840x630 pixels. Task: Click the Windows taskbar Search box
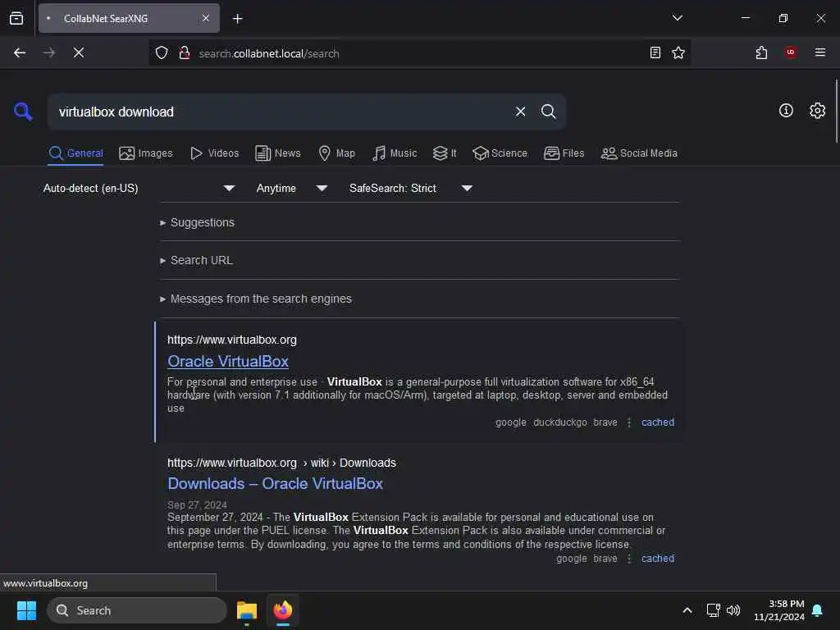tap(137, 610)
